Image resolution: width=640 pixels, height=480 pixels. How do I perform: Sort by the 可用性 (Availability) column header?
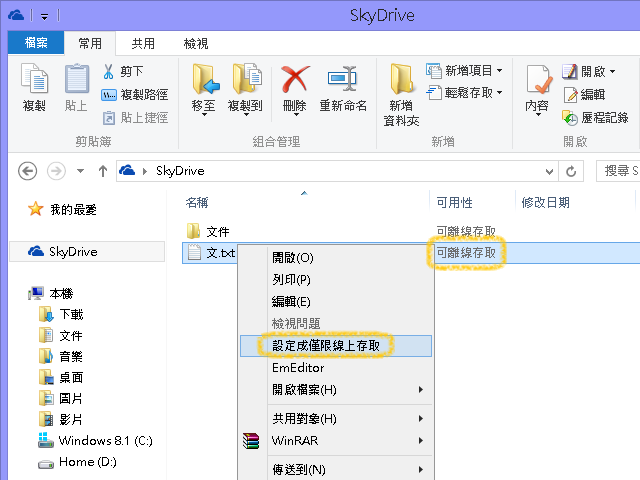tap(455, 202)
